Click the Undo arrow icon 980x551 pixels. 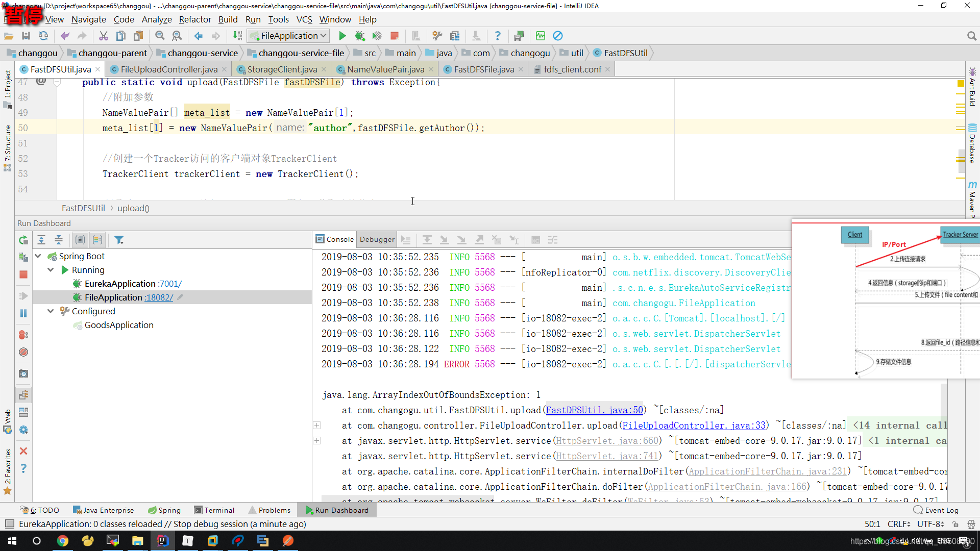[x=65, y=36]
